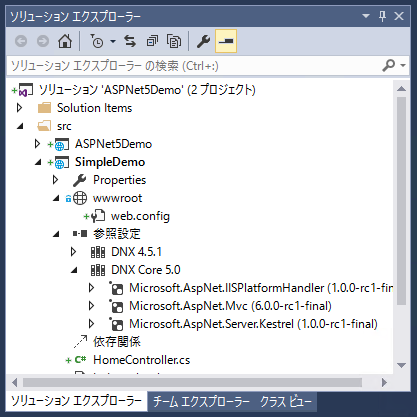Select the HomeController.cs file

[142, 360]
